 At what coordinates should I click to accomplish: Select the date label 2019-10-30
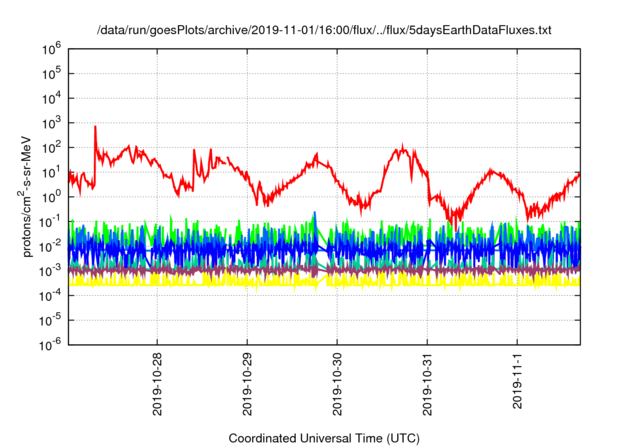click(337, 384)
